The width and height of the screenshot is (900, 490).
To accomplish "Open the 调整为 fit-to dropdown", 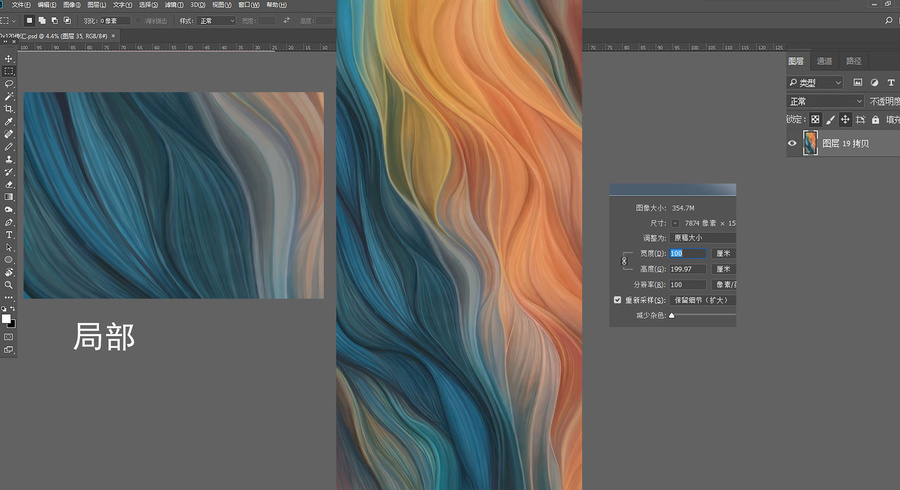I will tap(703, 238).
